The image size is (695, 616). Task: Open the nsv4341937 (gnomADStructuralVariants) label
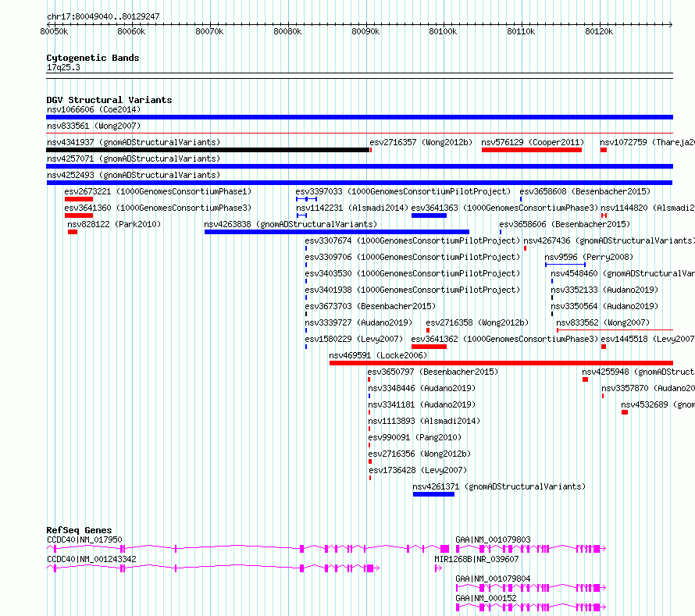point(134,142)
